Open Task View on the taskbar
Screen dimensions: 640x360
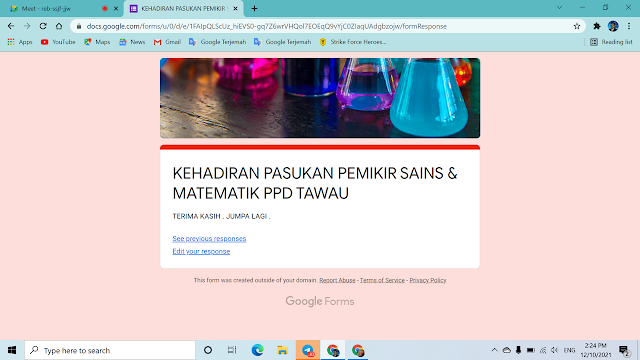[232, 350]
